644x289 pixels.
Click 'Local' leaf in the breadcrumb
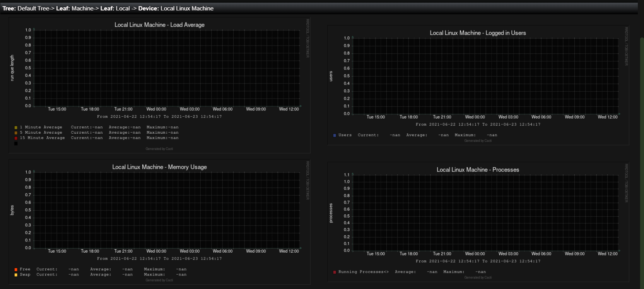coord(123,8)
